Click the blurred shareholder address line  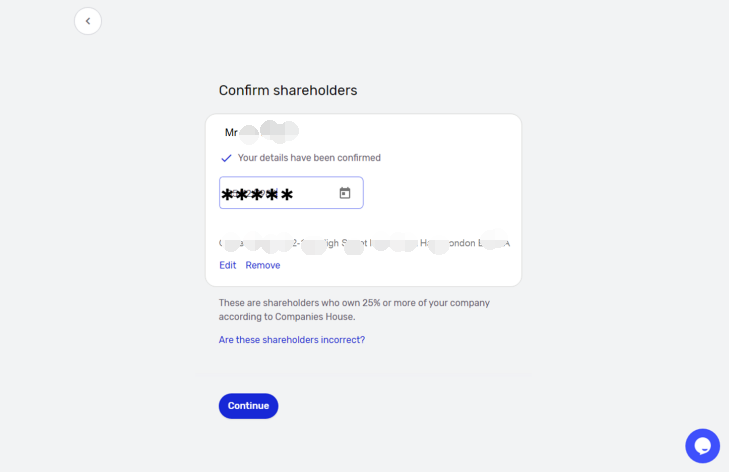tap(364, 243)
